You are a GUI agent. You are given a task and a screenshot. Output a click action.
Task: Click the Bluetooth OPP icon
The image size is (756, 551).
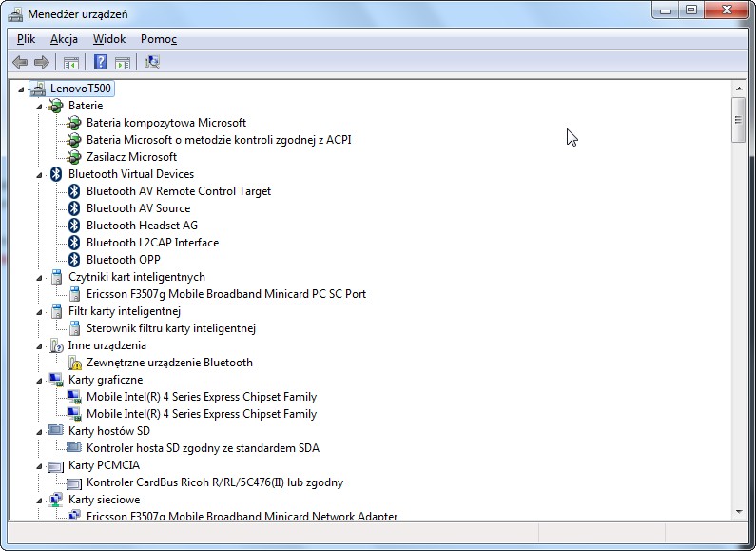tap(74, 260)
